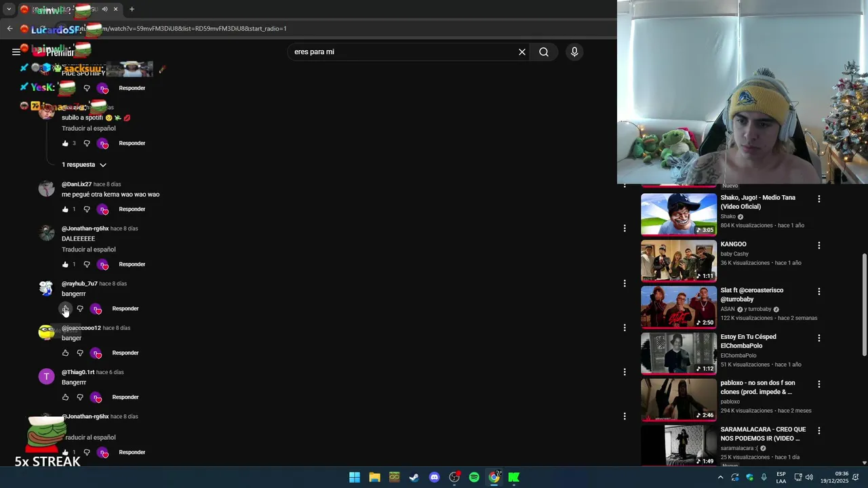Open options menu for 'Estoy En Tu Césped'
Screen dimensions: 868x488
(x=818, y=338)
